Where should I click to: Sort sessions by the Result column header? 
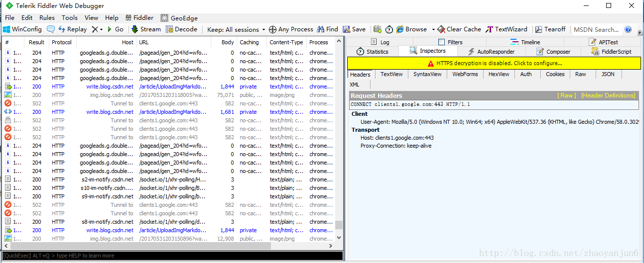(x=36, y=42)
